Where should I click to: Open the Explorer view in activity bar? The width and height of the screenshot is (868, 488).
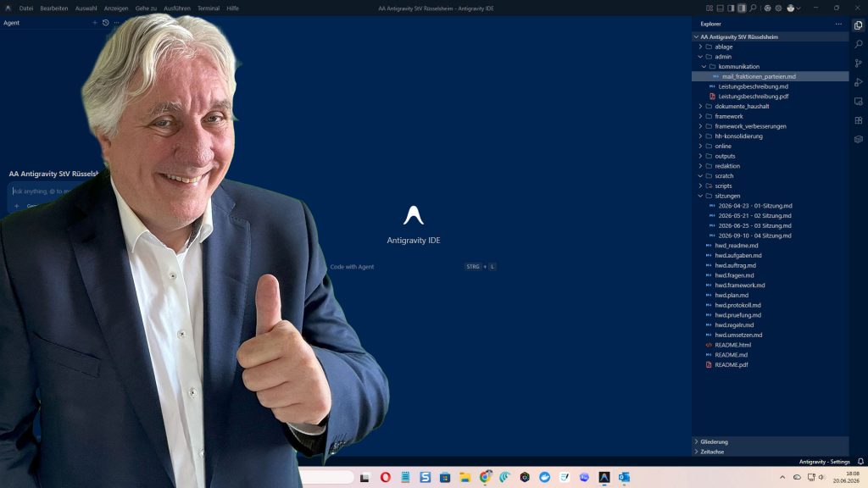[858, 25]
